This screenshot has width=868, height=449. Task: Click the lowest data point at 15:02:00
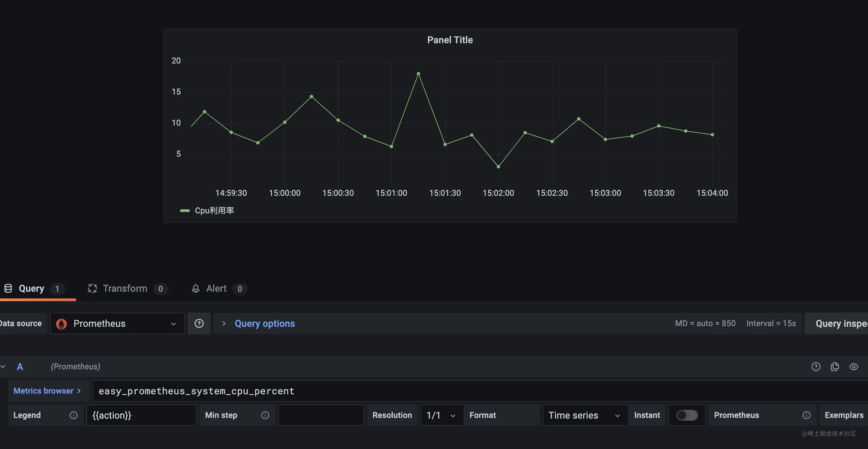pyautogui.click(x=498, y=167)
